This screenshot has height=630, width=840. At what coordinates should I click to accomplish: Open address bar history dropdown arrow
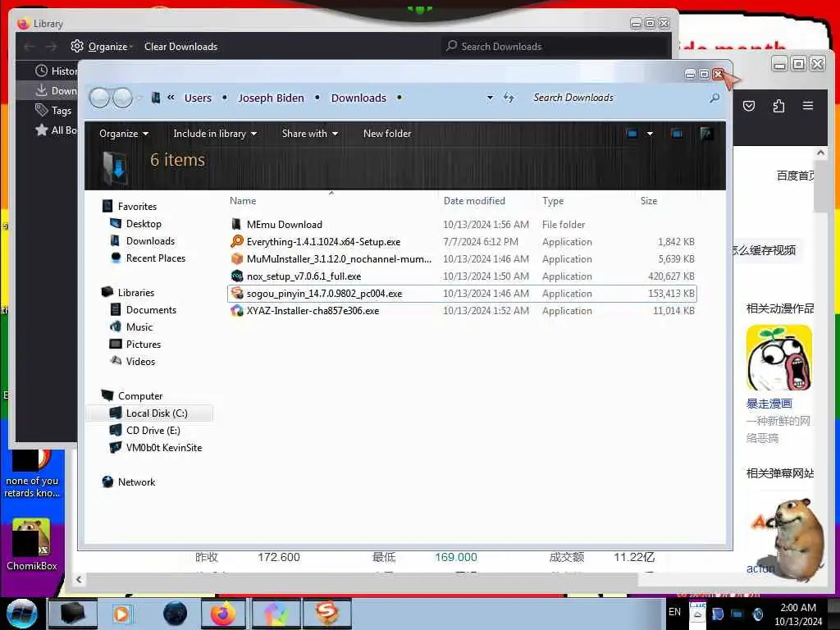click(x=490, y=98)
